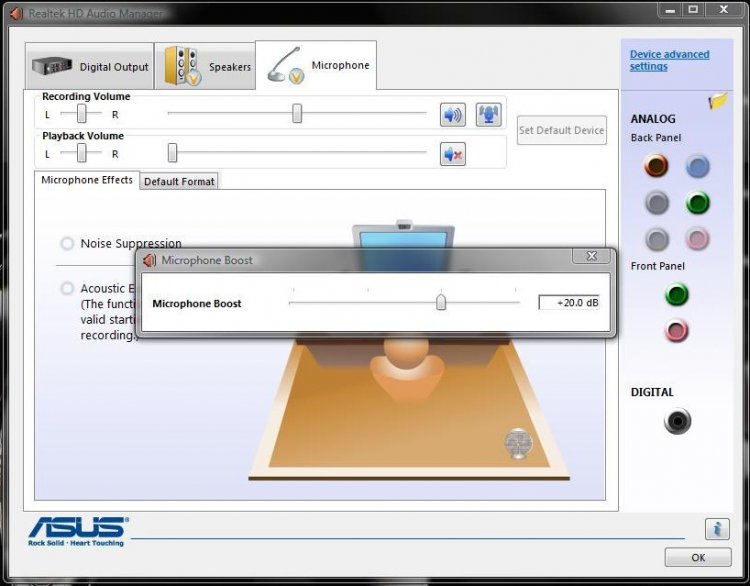Screen dimensions: 750x586
Task: Click the gray jack beside the pink jack
Action: (x=657, y=239)
